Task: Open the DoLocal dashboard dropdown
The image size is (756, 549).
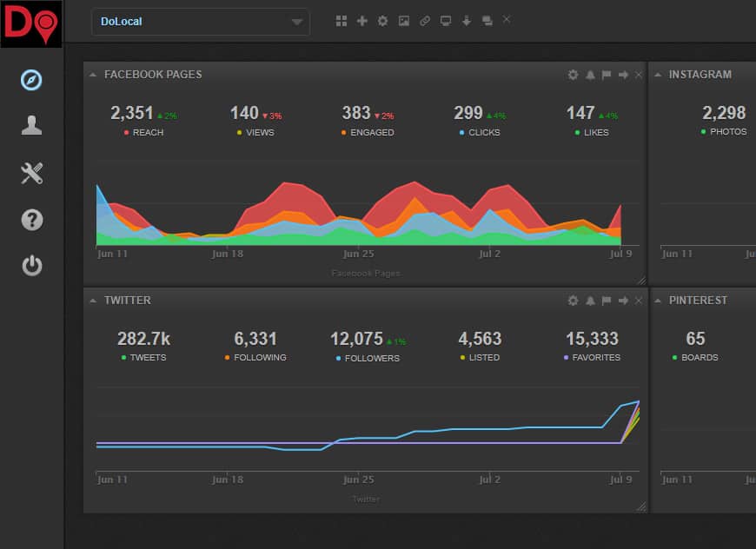Action: click(x=200, y=22)
